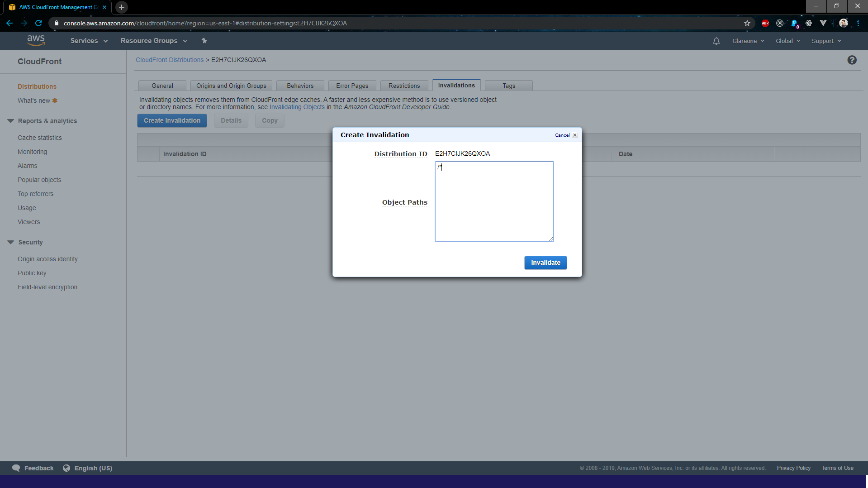Switch to Origins and Origin Groups tab

point(231,86)
